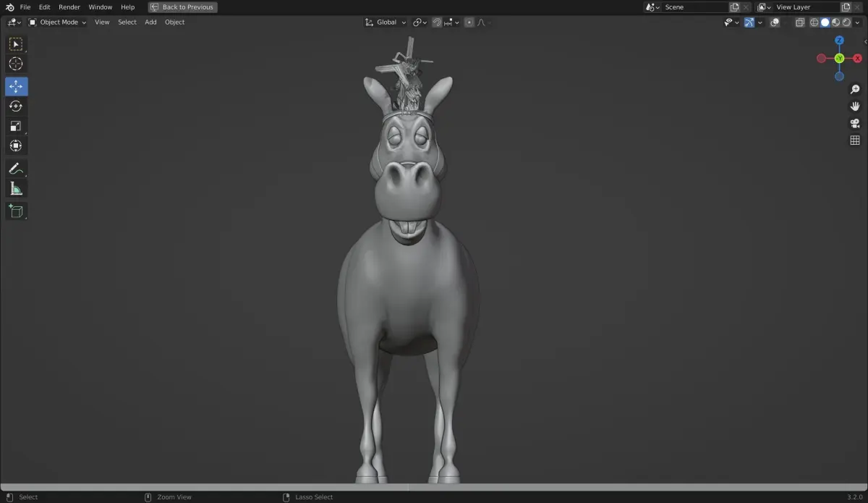Switch to solid viewport shading
Image resolution: width=868 pixels, height=503 pixels.
click(825, 22)
